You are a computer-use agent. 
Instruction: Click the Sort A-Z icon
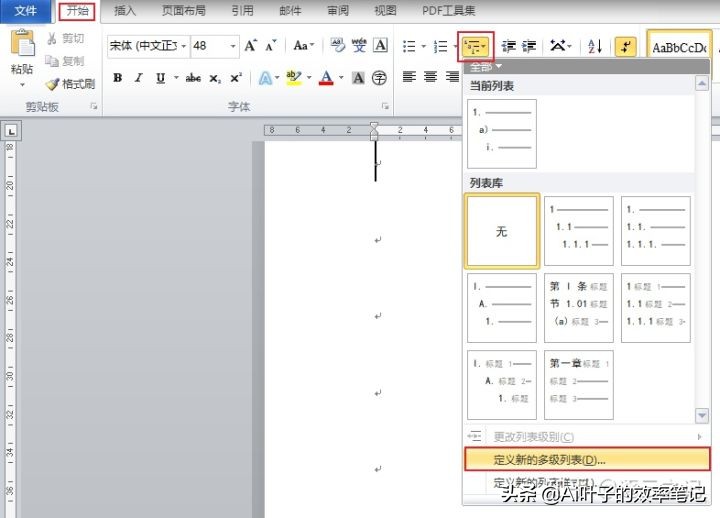(x=595, y=46)
